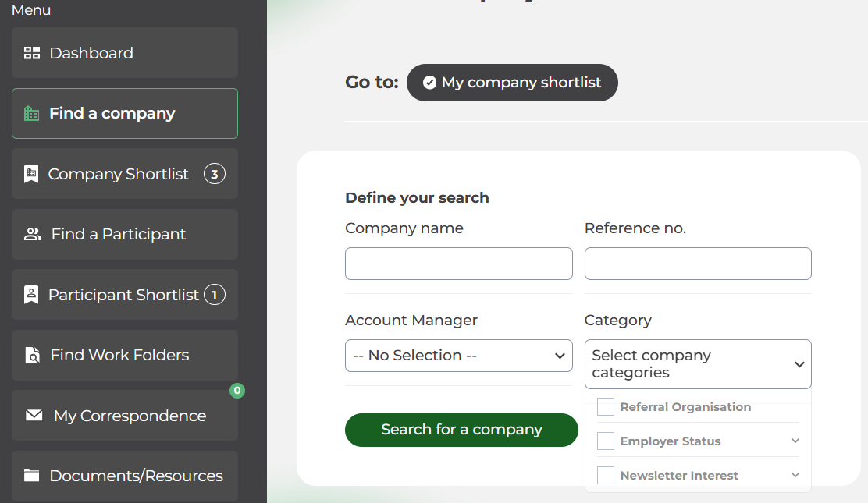868x503 pixels.
Task: Check the Newsletter Interest checkbox
Action: [606, 475]
